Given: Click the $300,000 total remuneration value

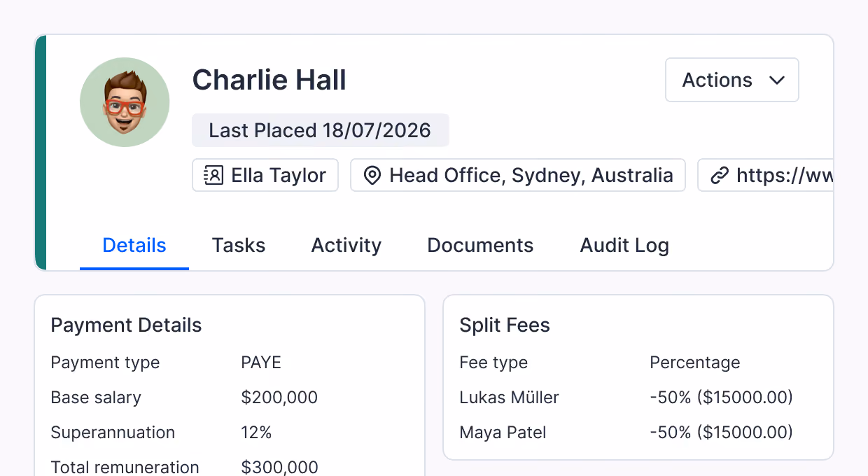Looking at the screenshot, I should point(279,467).
